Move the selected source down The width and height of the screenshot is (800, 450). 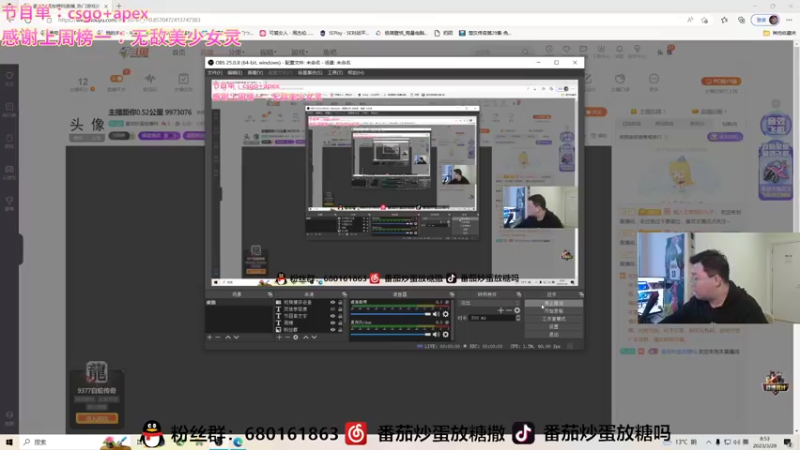click(x=314, y=337)
